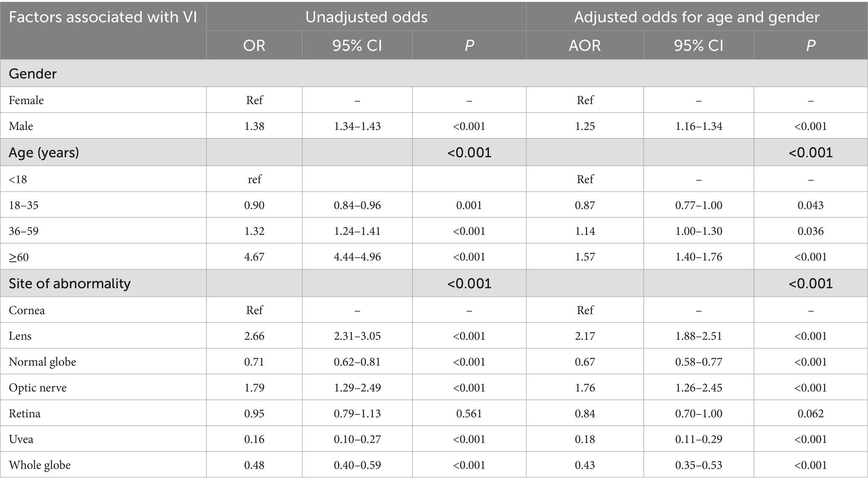Viewport: 868px width, 485px height.
Task: Click the 'Retina' P value 0.561
Action: point(469,414)
